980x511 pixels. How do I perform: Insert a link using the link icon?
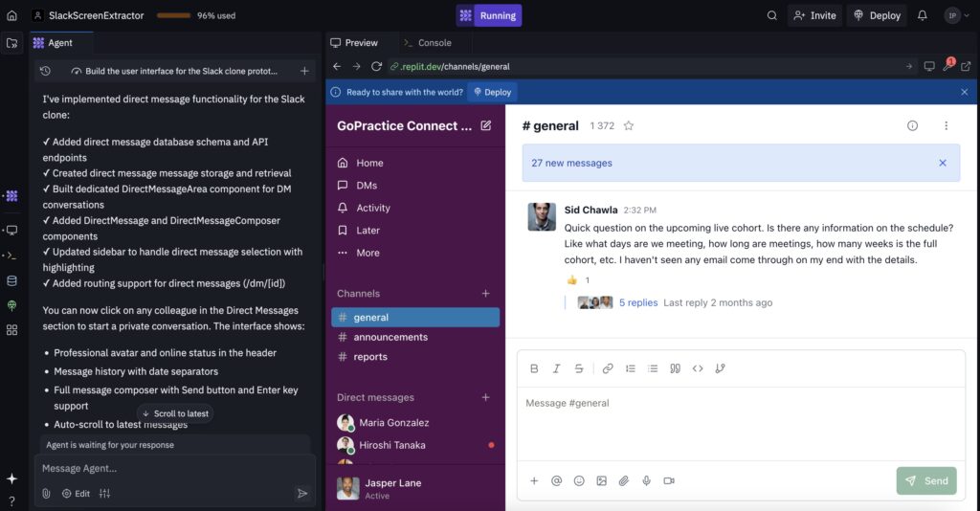[x=608, y=368]
